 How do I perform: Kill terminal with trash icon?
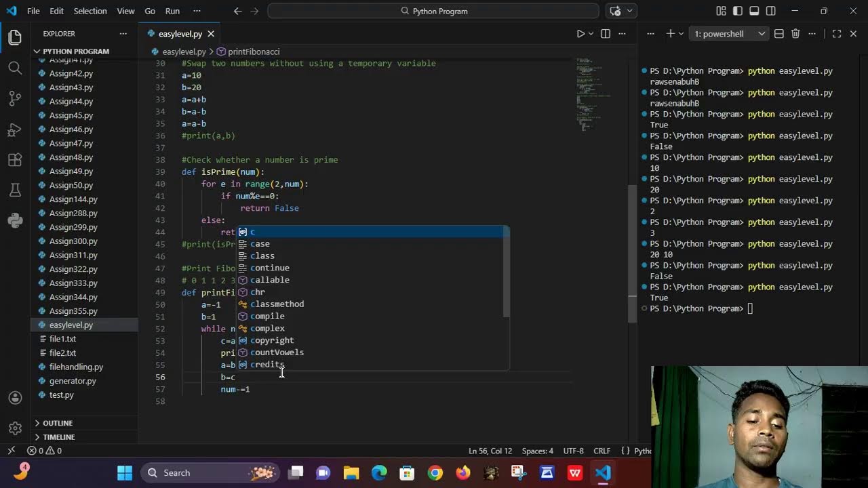tap(795, 34)
